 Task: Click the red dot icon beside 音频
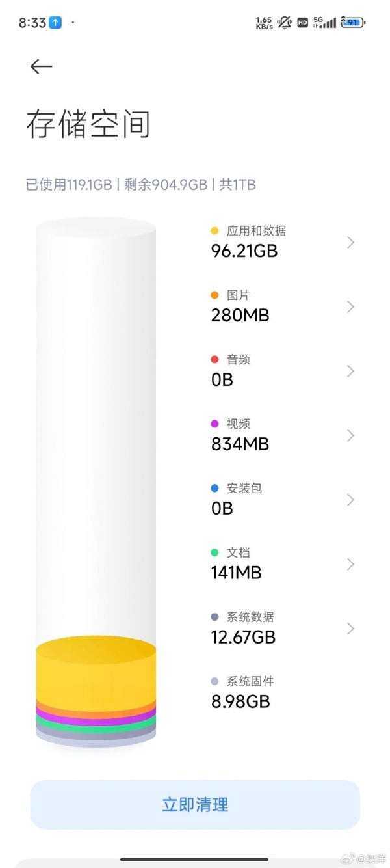214,359
